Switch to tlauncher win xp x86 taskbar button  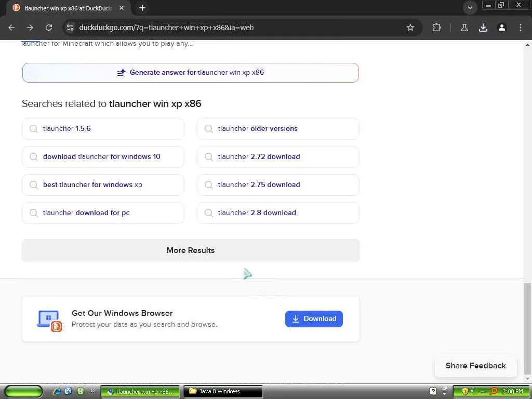(x=140, y=392)
